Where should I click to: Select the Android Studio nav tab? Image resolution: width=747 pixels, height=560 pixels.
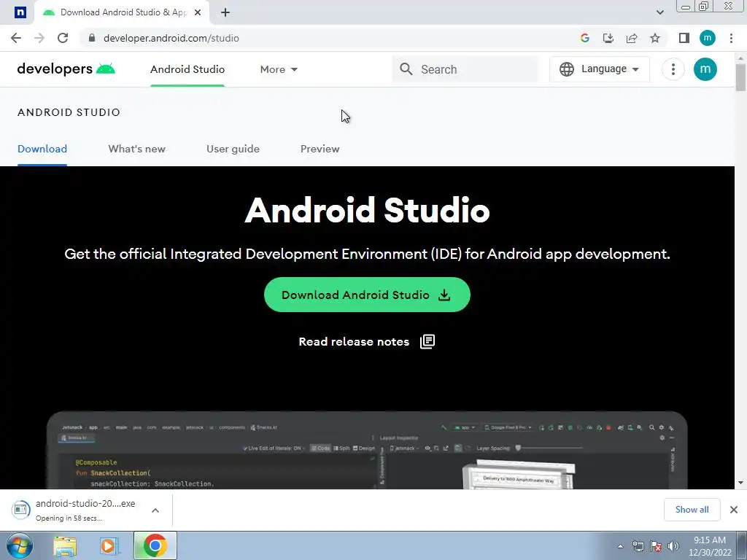pyautogui.click(x=187, y=69)
